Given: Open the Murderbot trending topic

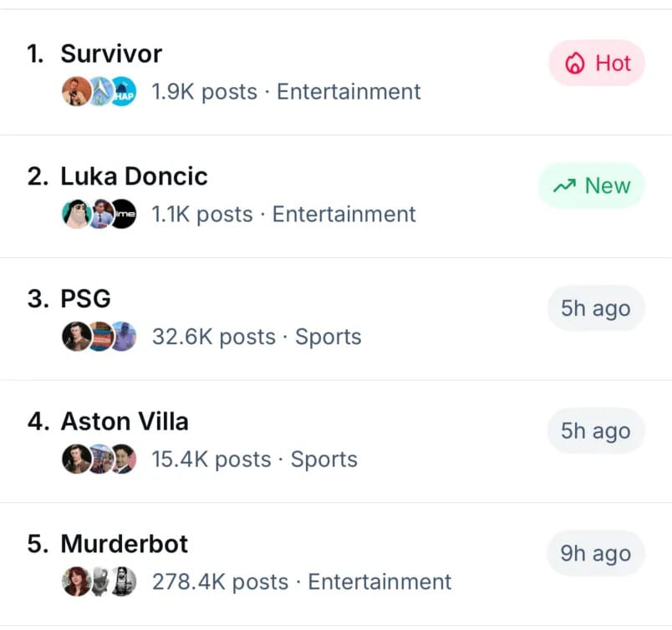Looking at the screenshot, I should click(125, 544).
